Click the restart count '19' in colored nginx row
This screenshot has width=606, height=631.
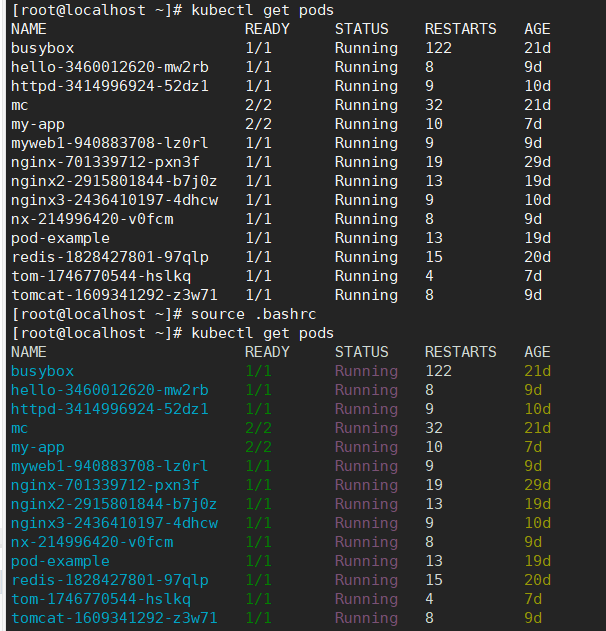point(434,485)
